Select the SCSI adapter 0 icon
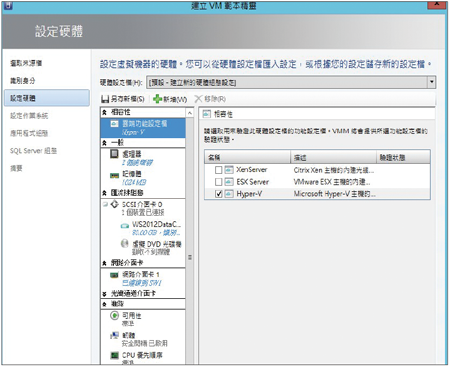 tap(115, 204)
